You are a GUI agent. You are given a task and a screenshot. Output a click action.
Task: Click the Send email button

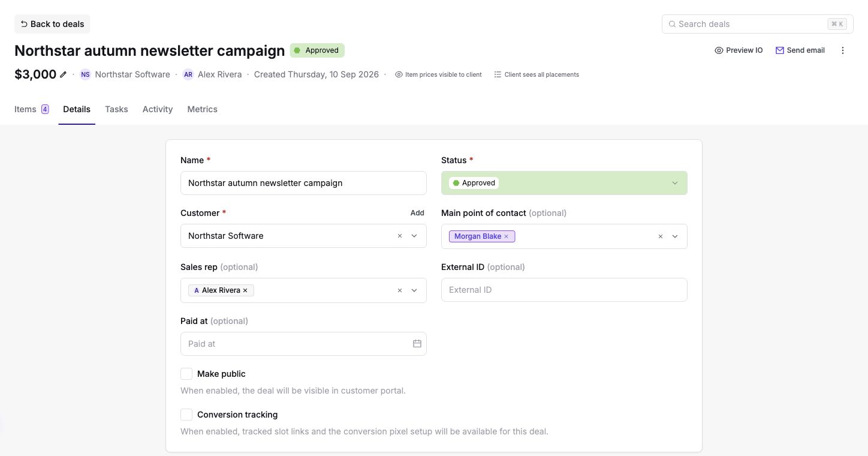pos(800,50)
